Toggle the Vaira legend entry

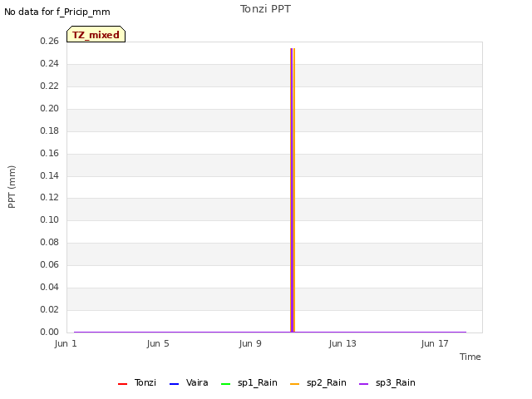[x=189, y=382]
